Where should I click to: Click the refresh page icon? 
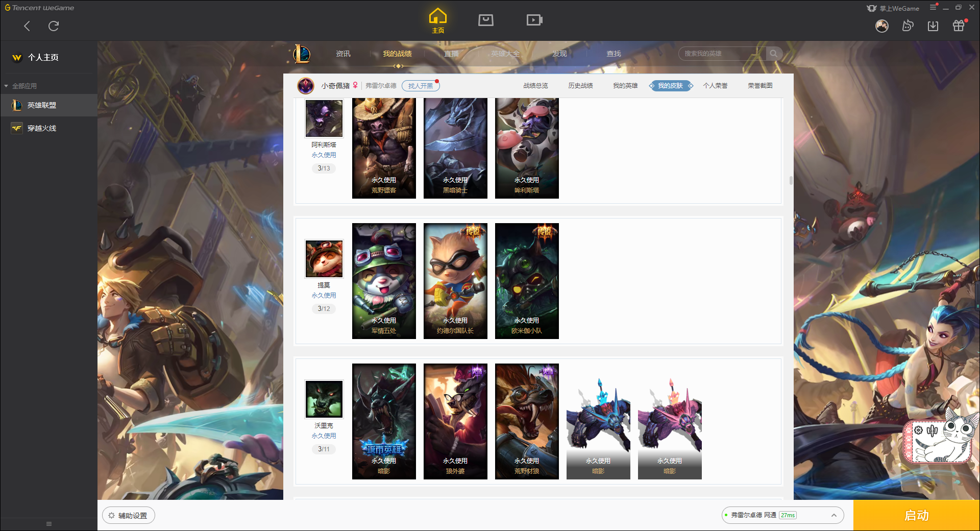pyautogui.click(x=54, y=26)
